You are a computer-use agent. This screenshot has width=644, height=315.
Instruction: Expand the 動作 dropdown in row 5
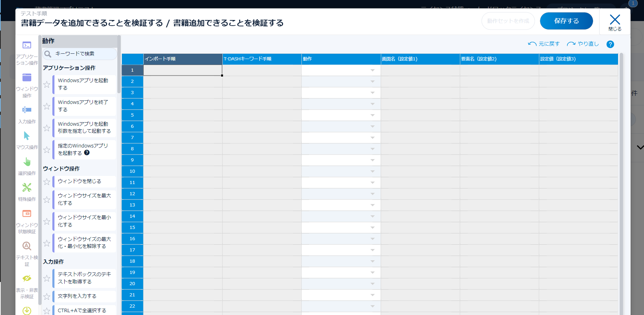tap(372, 115)
